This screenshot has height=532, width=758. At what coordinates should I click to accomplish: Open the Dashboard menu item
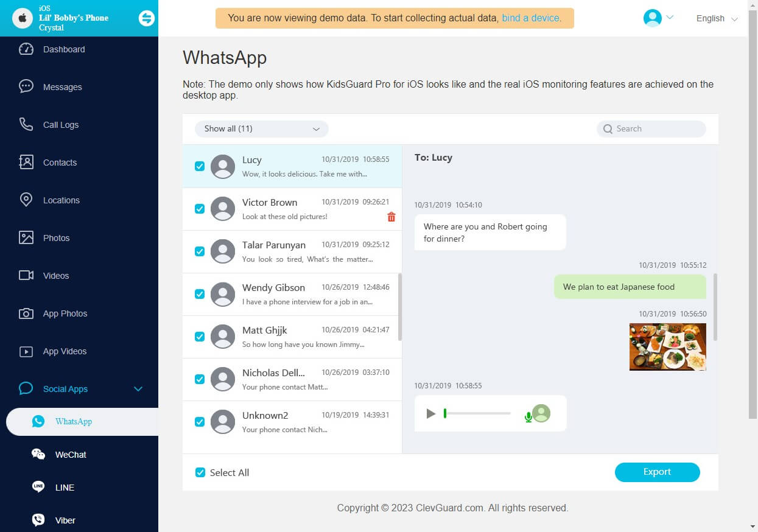click(x=79, y=49)
